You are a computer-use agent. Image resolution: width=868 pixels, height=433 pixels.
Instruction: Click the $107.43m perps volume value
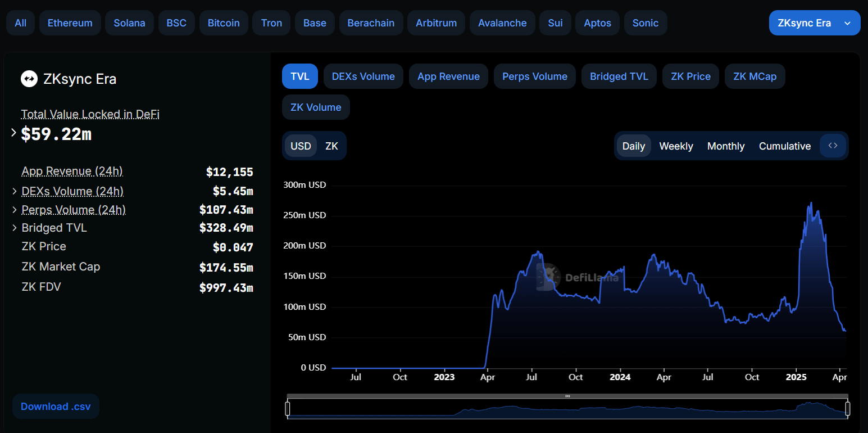(226, 210)
